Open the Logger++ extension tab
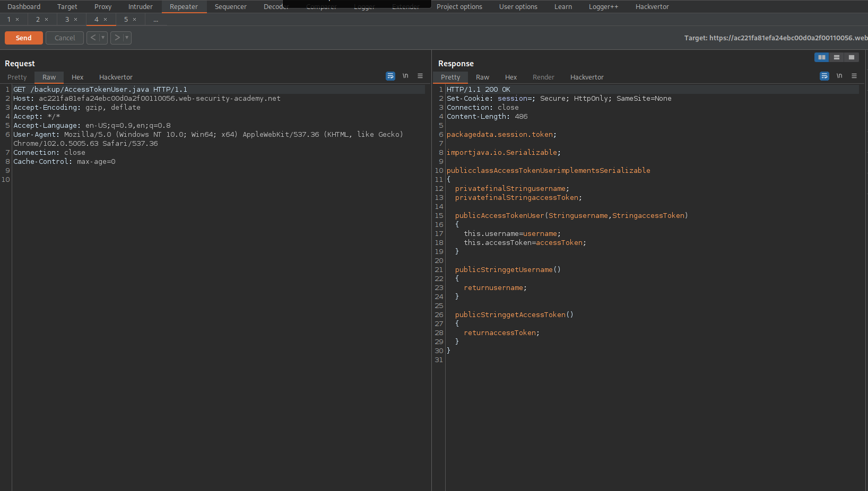The width and height of the screenshot is (868, 491). coord(604,7)
